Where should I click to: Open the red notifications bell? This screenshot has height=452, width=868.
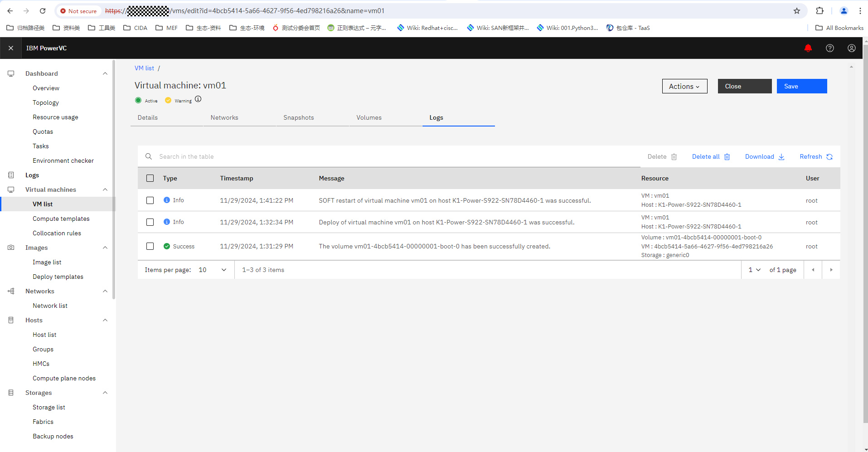coord(808,48)
